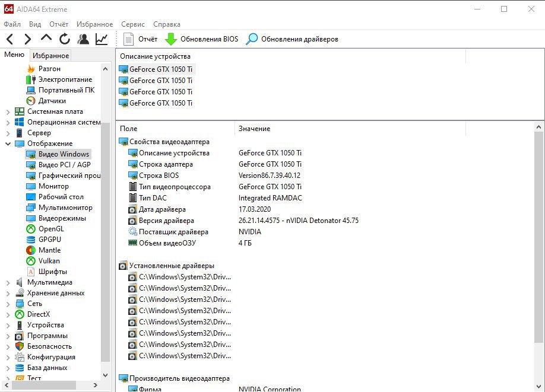Select the Конфигурация item
Screen dimensions: 545x392
[45, 357]
